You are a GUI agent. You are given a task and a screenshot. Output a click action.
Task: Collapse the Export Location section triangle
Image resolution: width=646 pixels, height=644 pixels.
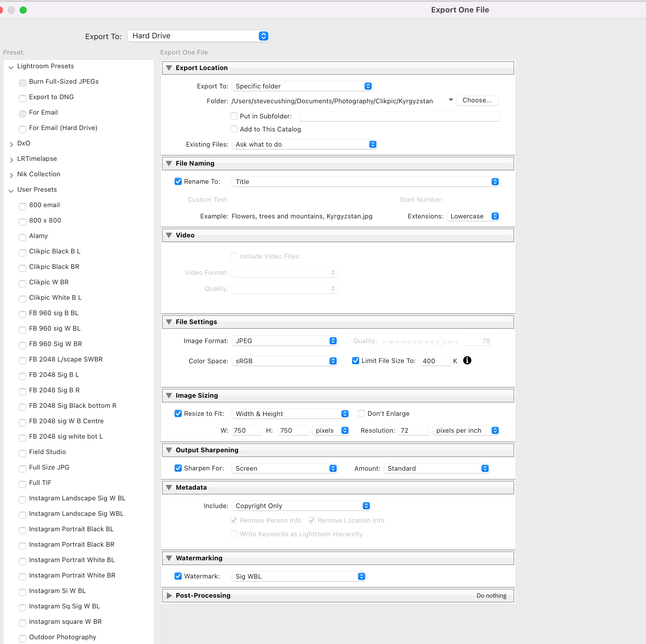tap(169, 68)
